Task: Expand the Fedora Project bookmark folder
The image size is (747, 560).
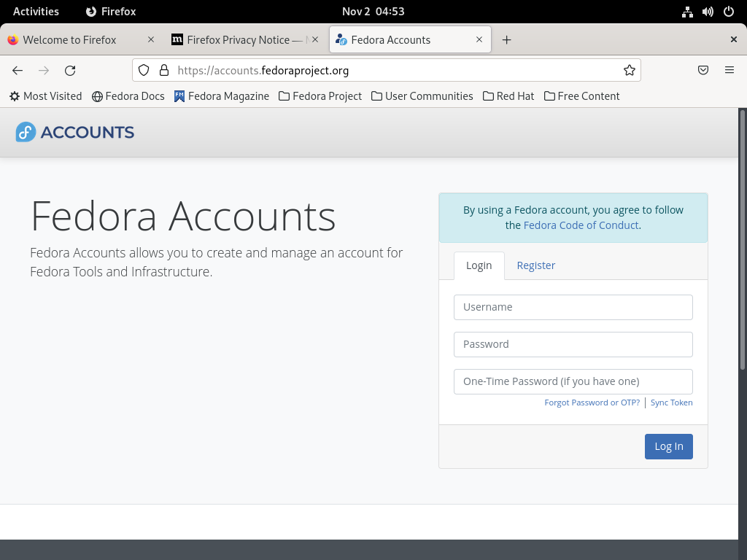Action: [x=320, y=96]
